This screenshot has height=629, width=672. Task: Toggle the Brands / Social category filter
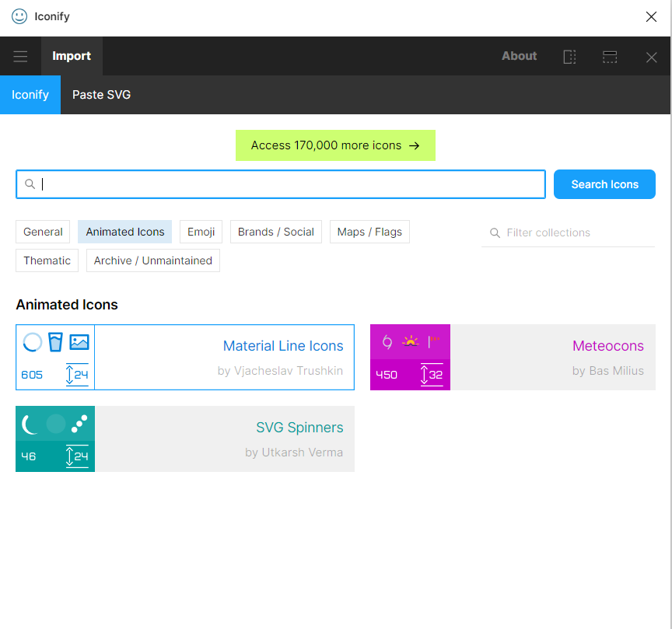(x=276, y=232)
